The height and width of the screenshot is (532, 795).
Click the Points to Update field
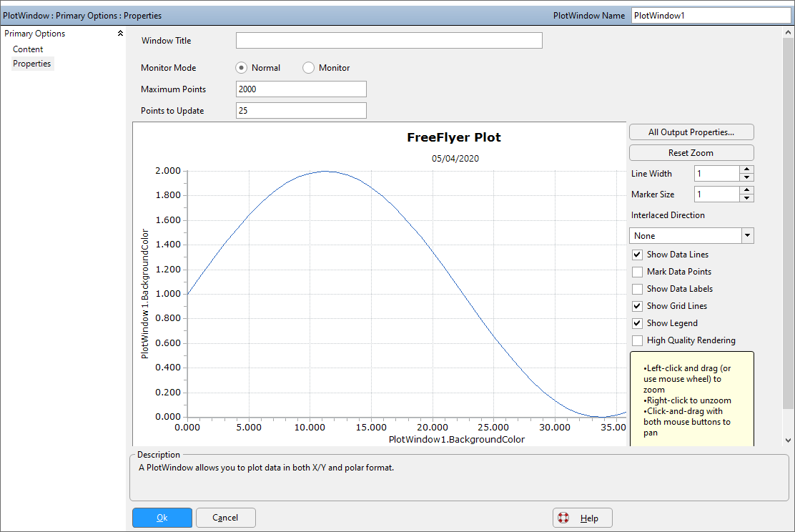(x=301, y=111)
